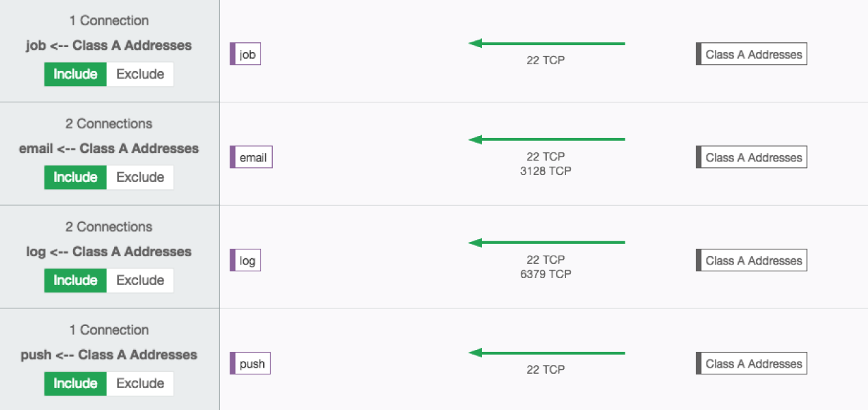This screenshot has width=868, height=410.
Task: Click Class A Addresses box in job row
Action: click(752, 55)
